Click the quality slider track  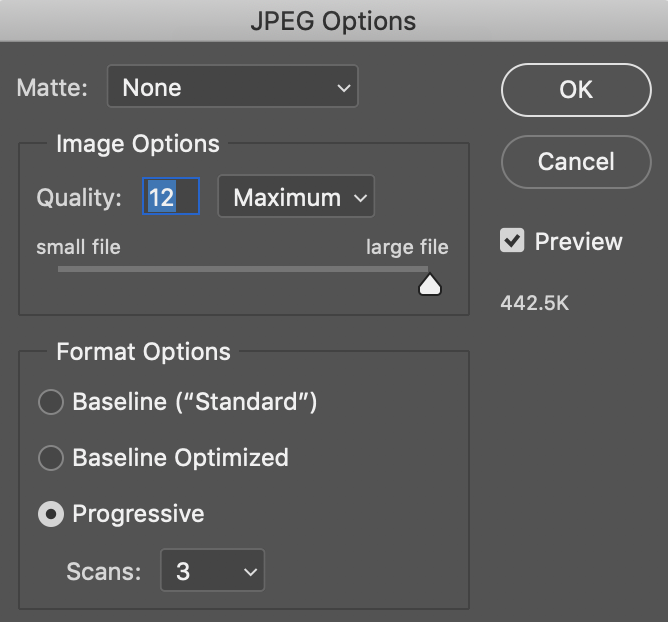(x=243, y=269)
